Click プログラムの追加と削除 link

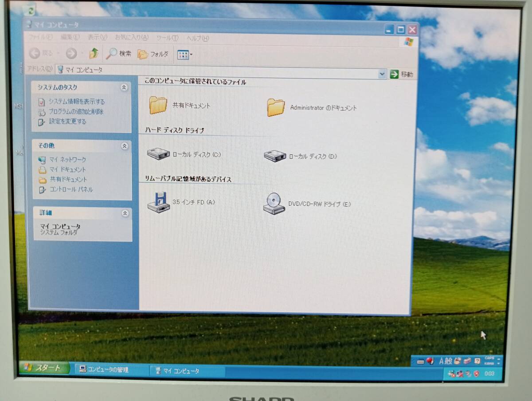tap(76, 112)
